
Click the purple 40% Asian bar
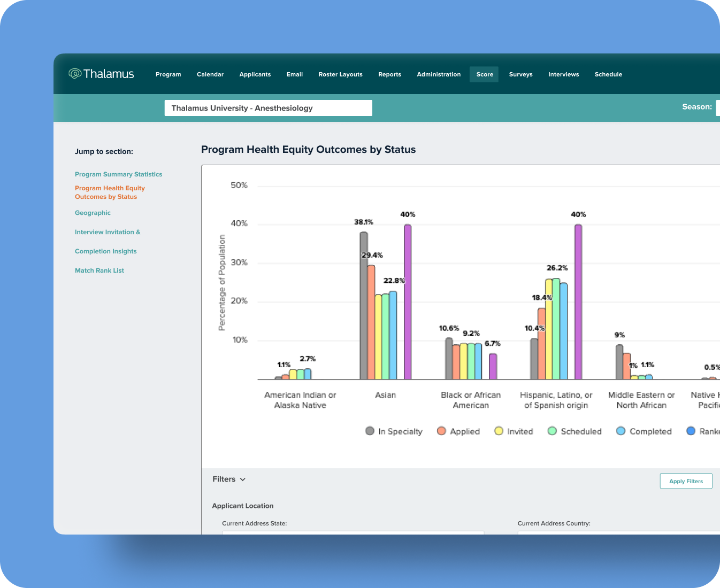408,302
